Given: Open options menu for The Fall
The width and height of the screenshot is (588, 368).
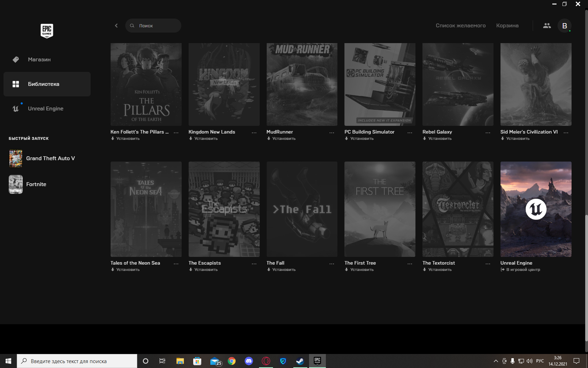Looking at the screenshot, I should tap(332, 264).
